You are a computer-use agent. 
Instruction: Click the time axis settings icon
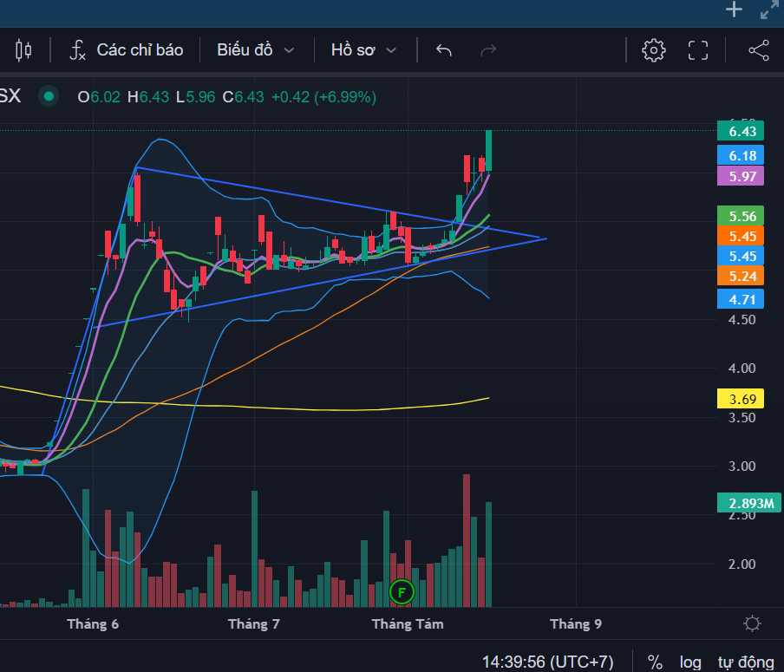click(x=752, y=623)
